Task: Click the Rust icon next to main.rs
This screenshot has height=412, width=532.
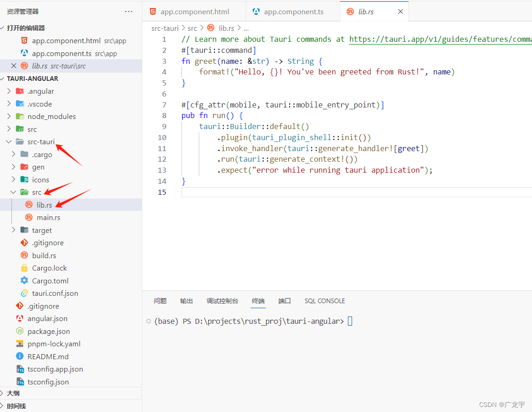Action: [29, 217]
